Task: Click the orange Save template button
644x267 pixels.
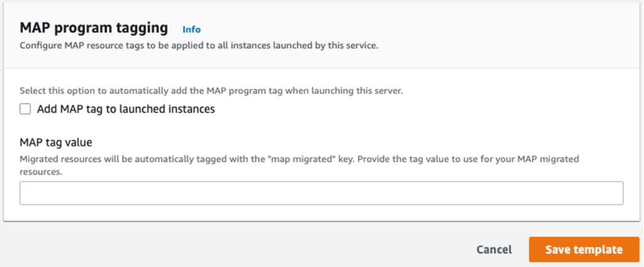Action: click(584, 249)
